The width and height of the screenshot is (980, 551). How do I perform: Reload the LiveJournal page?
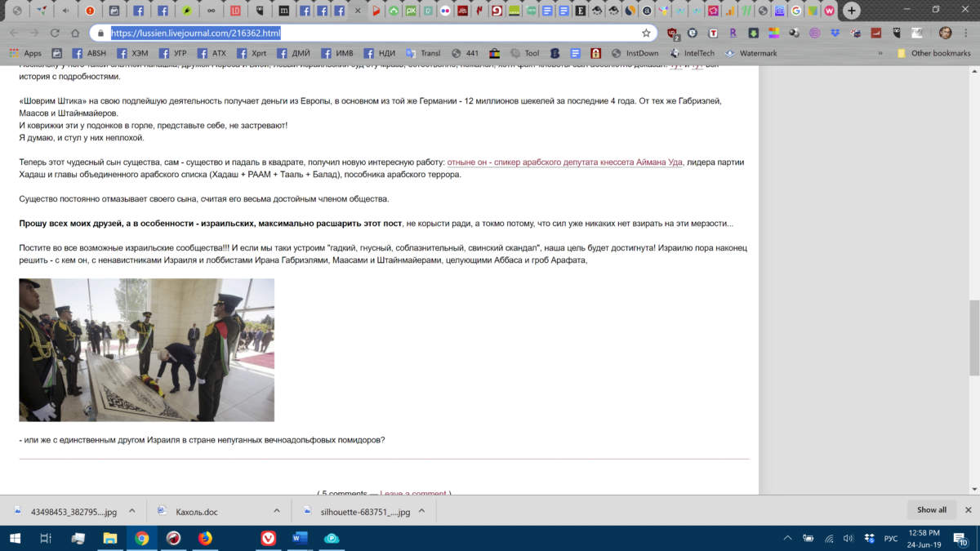coord(55,33)
